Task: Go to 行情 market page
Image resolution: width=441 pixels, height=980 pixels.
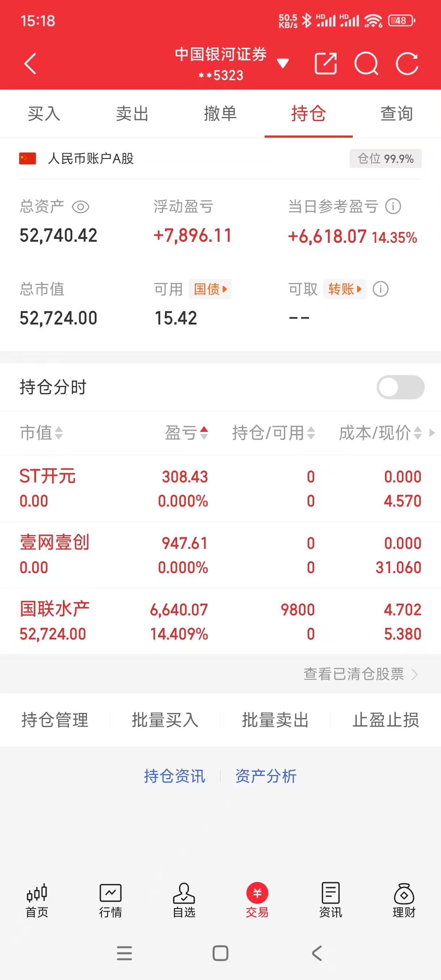Action: (x=110, y=901)
